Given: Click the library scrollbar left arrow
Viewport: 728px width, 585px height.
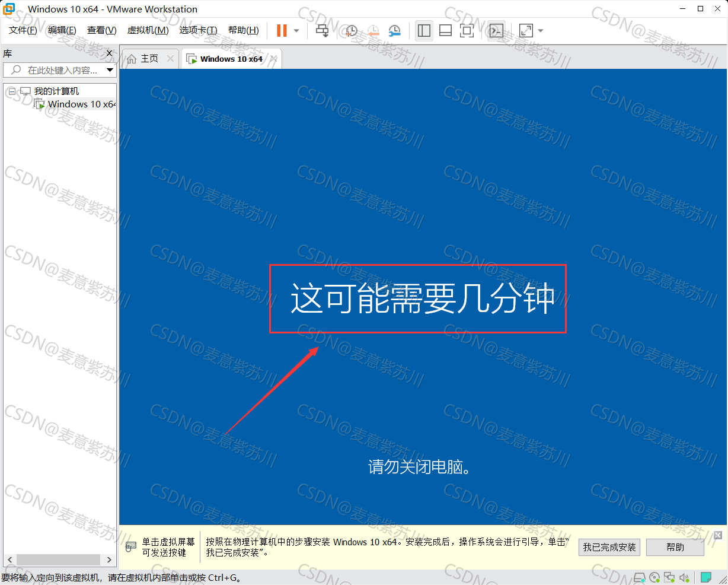Looking at the screenshot, I should [9, 559].
